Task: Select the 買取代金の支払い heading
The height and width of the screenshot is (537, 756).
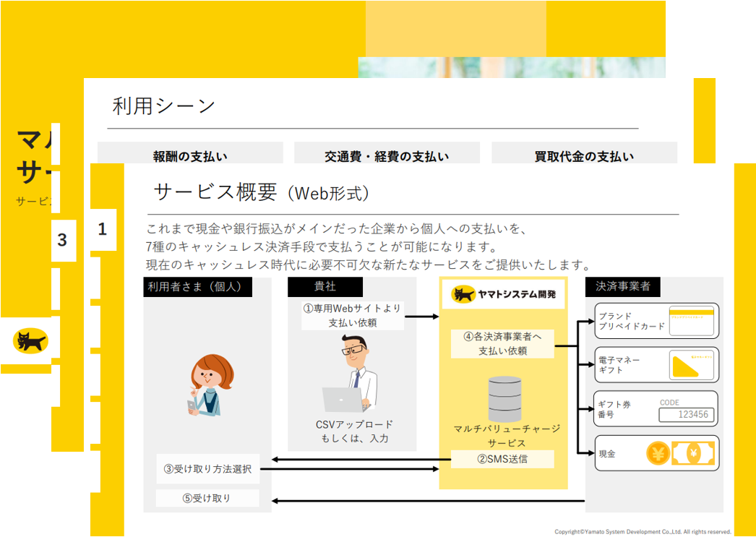Action: pyautogui.click(x=584, y=156)
